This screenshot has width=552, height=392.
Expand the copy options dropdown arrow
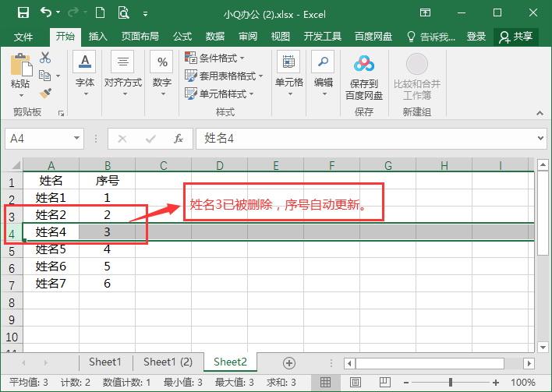tap(58, 76)
